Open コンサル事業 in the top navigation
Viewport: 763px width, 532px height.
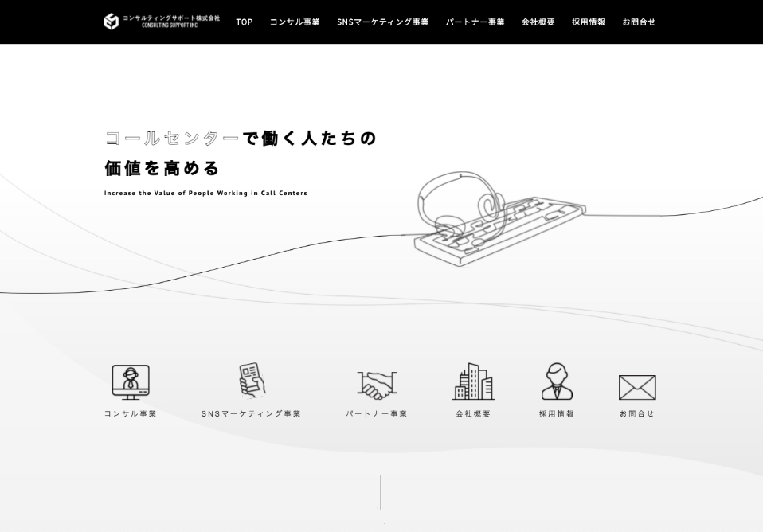point(295,22)
